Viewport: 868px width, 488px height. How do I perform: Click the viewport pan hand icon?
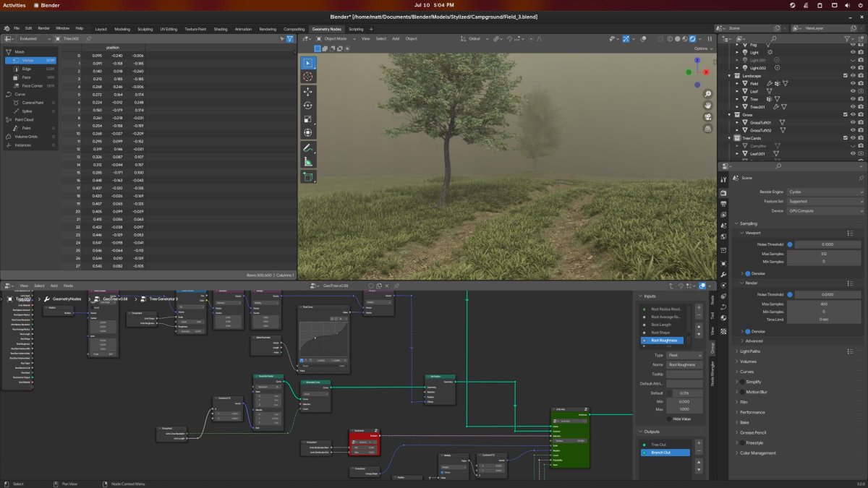coord(707,106)
